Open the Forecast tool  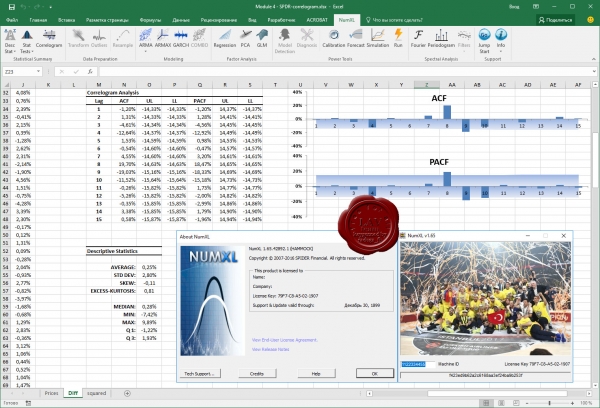tap(355, 39)
